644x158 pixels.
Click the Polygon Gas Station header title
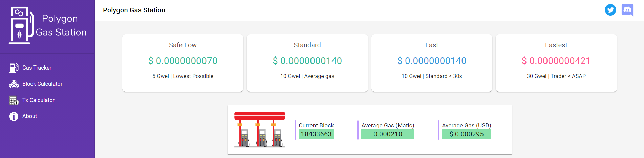click(134, 10)
